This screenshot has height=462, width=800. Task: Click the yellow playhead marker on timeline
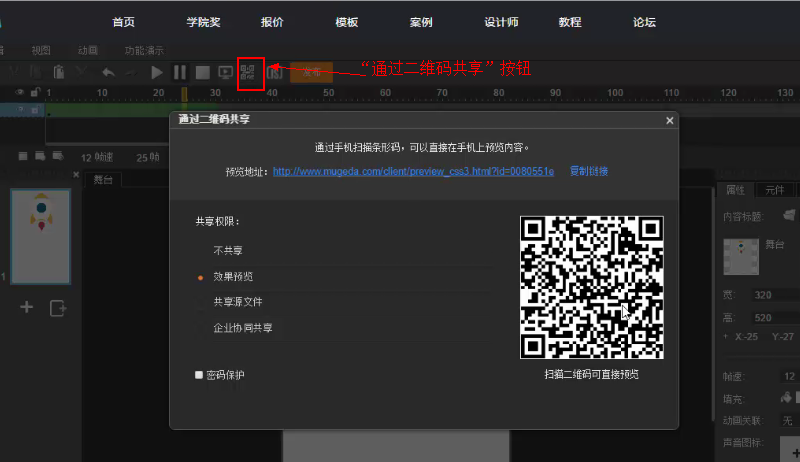click(x=184, y=94)
